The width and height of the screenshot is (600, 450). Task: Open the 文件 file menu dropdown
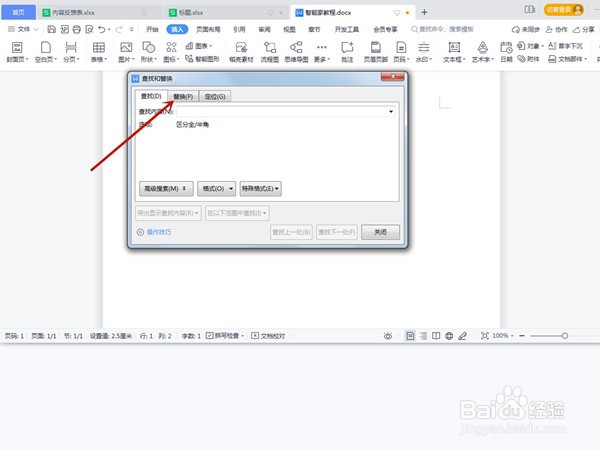[x=23, y=29]
